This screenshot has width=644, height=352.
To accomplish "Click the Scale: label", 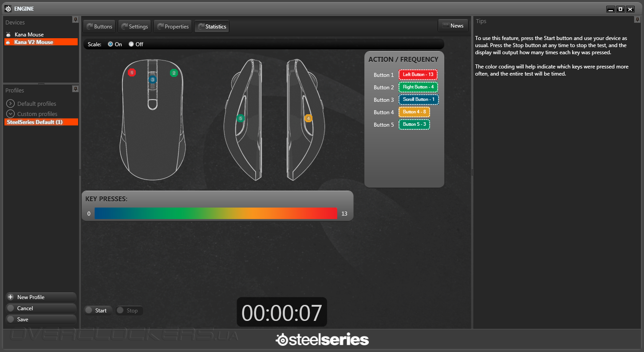I will (x=95, y=44).
